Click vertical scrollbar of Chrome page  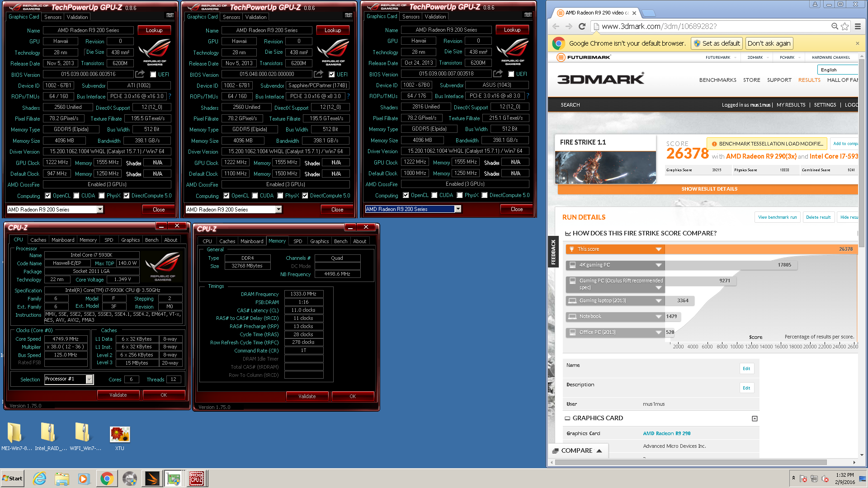point(862,154)
